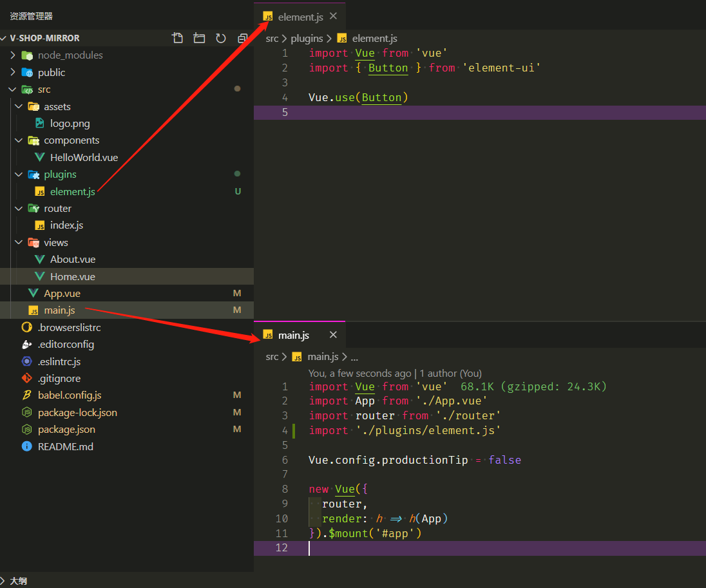This screenshot has height=588, width=706.
Task: Click the npm icon beside package.json
Action: click(x=27, y=430)
